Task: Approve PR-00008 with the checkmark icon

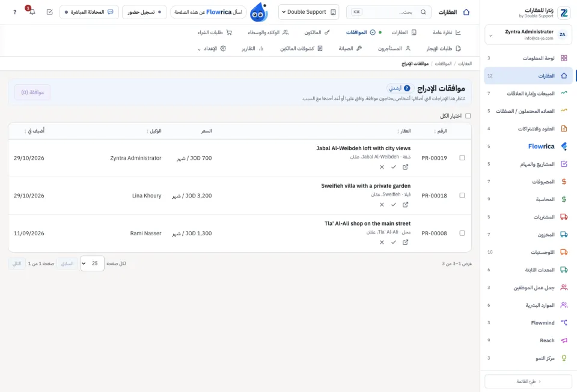Action: pyautogui.click(x=393, y=243)
